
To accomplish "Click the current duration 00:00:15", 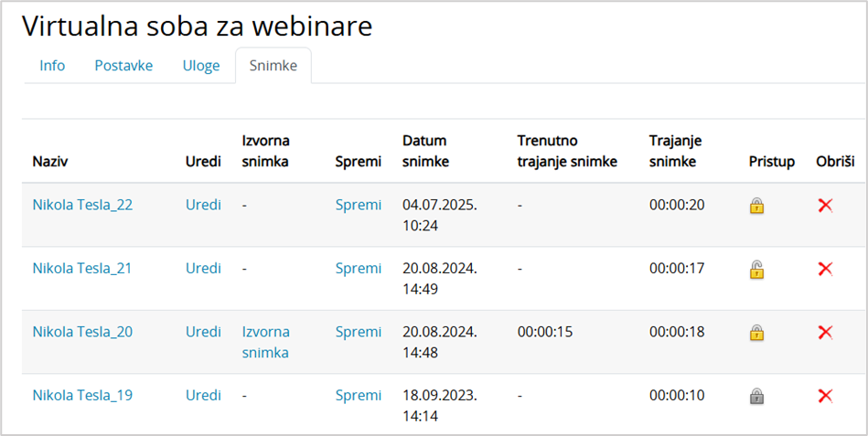I will pyautogui.click(x=545, y=332).
